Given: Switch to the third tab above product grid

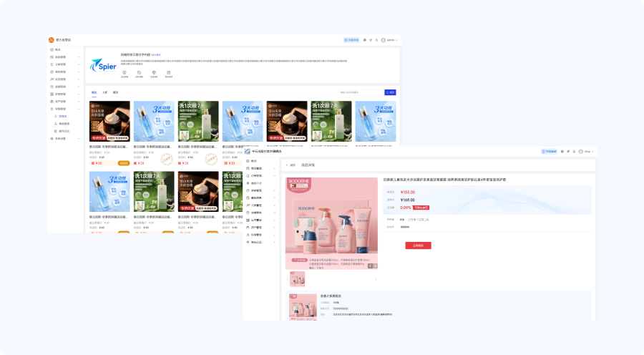Looking at the screenshot, I should click(115, 92).
